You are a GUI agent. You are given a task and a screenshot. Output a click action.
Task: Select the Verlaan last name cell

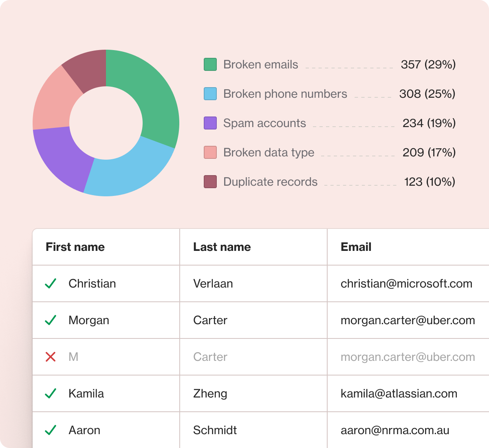(253, 283)
